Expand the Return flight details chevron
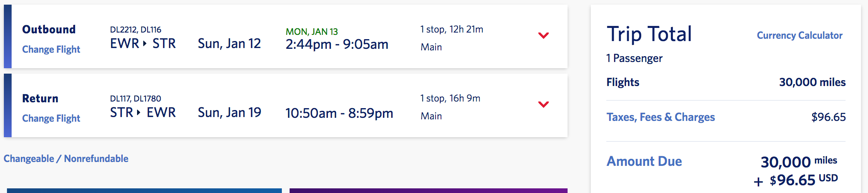868x193 pixels. (544, 105)
